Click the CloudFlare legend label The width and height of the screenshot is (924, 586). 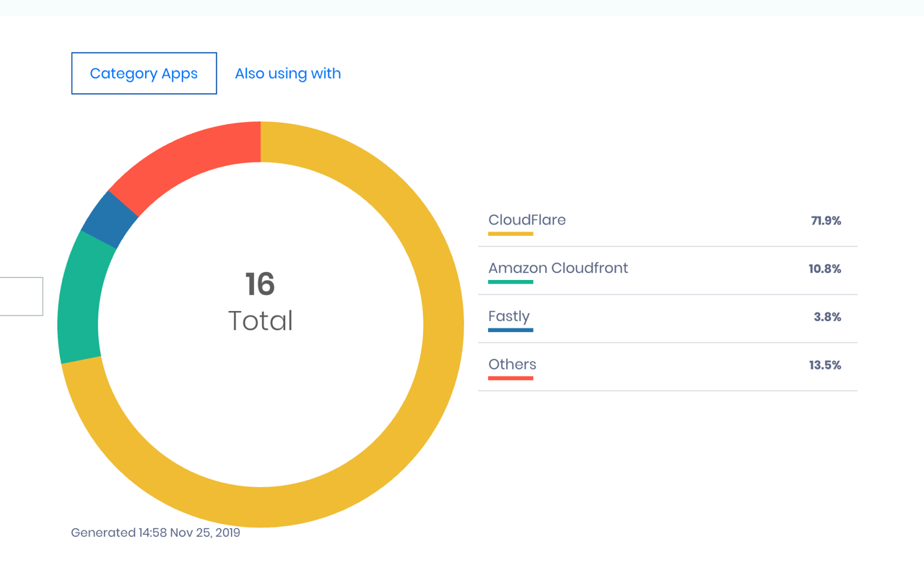click(x=527, y=219)
